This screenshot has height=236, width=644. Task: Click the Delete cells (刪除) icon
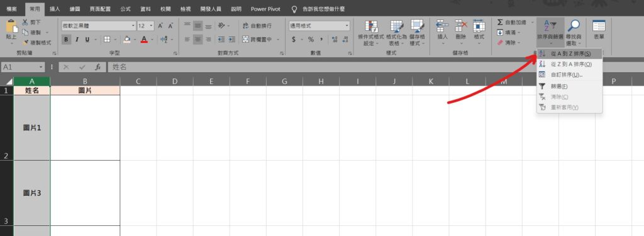(x=461, y=26)
